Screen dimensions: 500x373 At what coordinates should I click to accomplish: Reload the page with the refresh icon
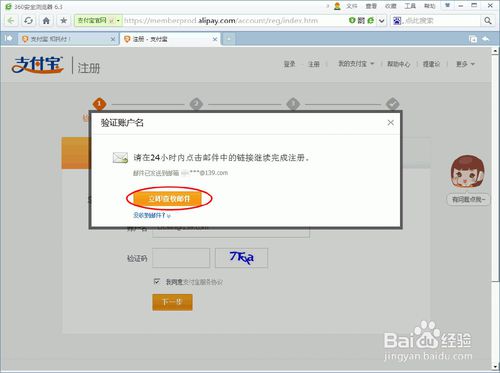point(29,21)
